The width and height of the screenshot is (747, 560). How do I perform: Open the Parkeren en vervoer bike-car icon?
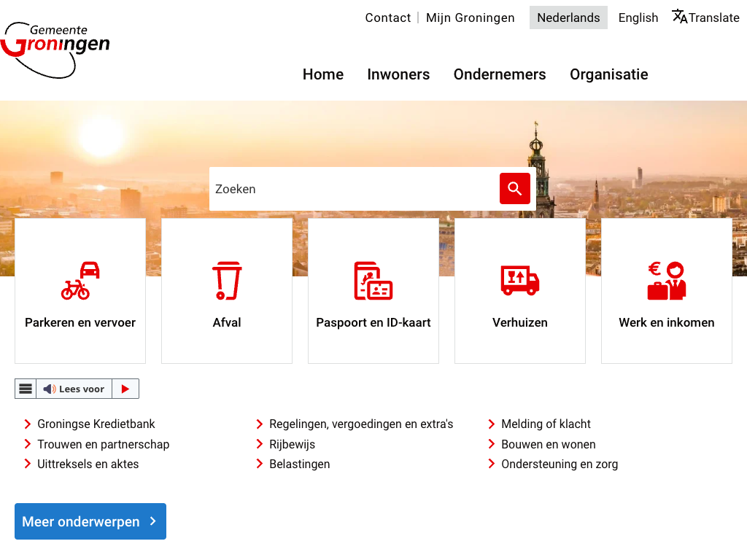80,281
